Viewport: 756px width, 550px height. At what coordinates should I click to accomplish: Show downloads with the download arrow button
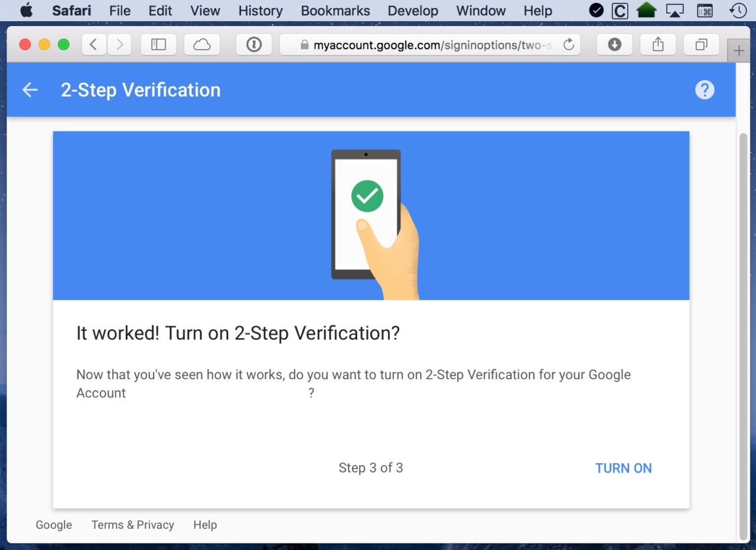coord(615,44)
